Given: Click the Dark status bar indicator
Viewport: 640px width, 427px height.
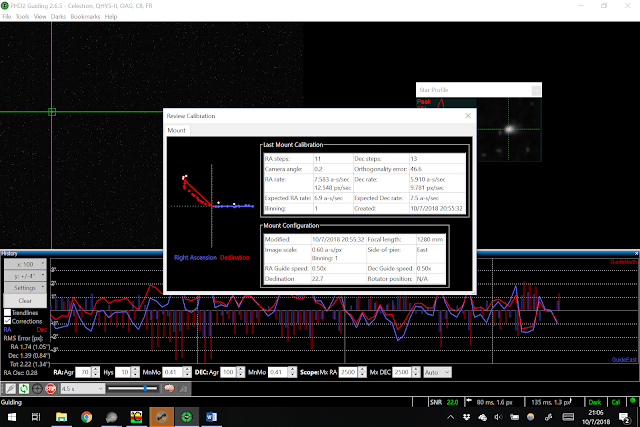Looking at the screenshot, I should coord(595,402).
